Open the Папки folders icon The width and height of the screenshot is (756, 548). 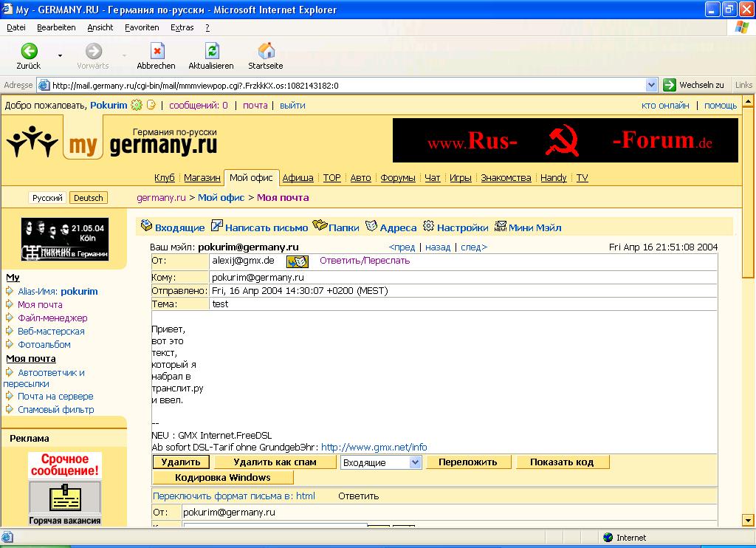click(320, 225)
